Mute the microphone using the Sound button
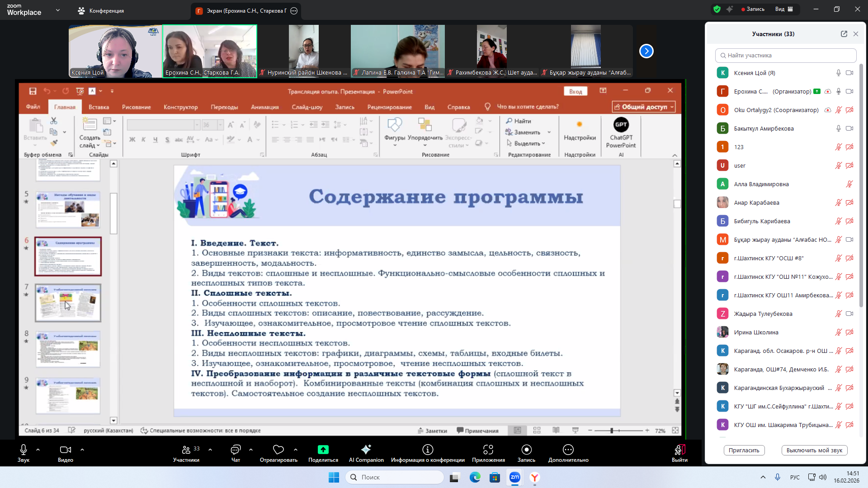Image resolution: width=868 pixels, height=488 pixels. pos(24,450)
